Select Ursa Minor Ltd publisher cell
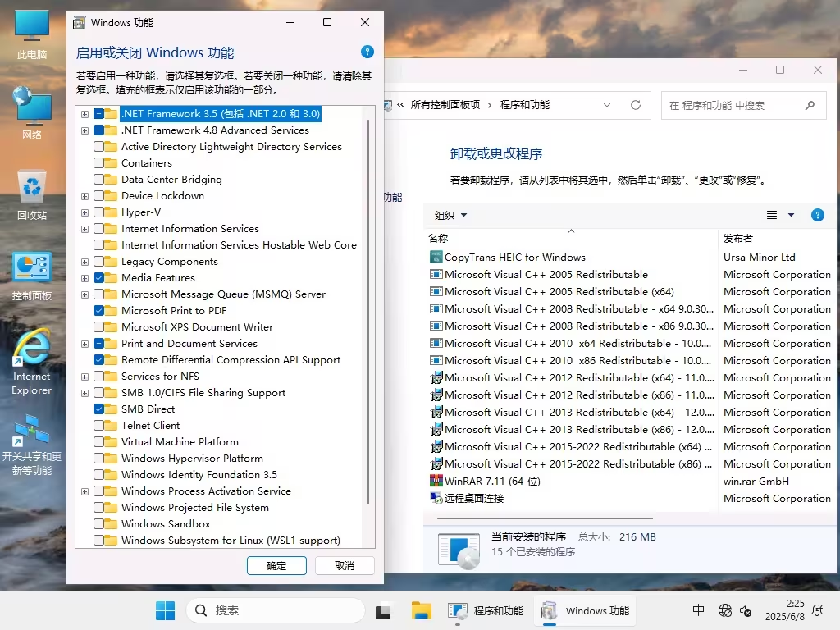 point(759,257)
